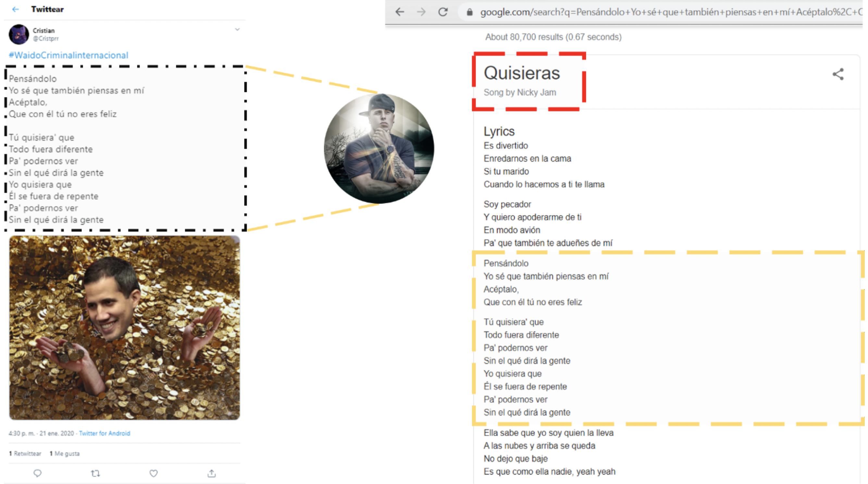Click 'Pensándolo' in the Google lyrics
The image size is (868, 484).
tap(506, 263)
